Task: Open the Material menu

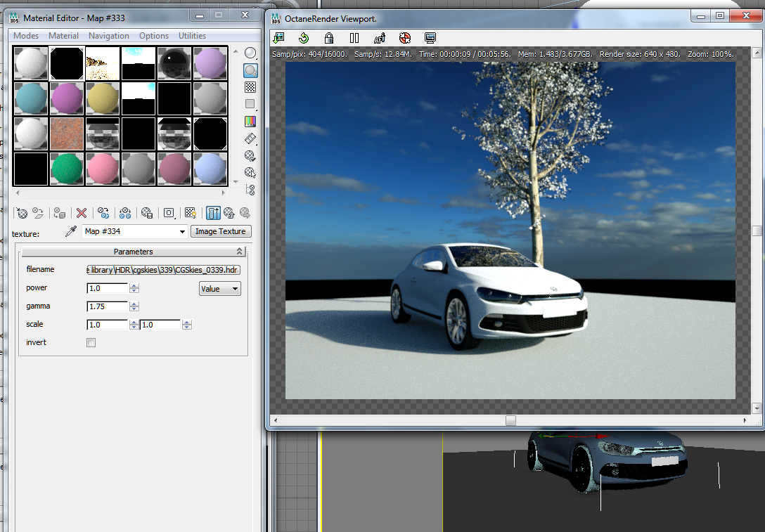Action: click(63, 36)
